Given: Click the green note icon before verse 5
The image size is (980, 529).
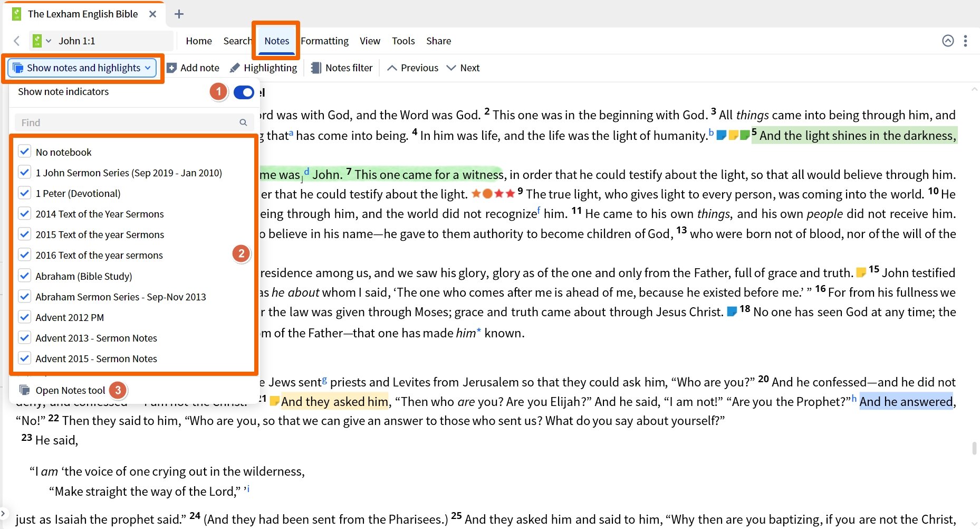Looking at the screenshot, I should click(745, 136).
